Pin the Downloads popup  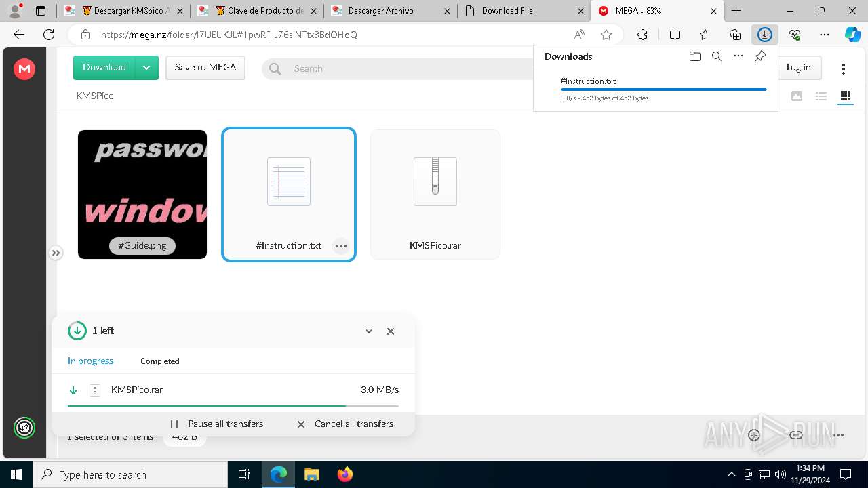click(x=760, y=56)
